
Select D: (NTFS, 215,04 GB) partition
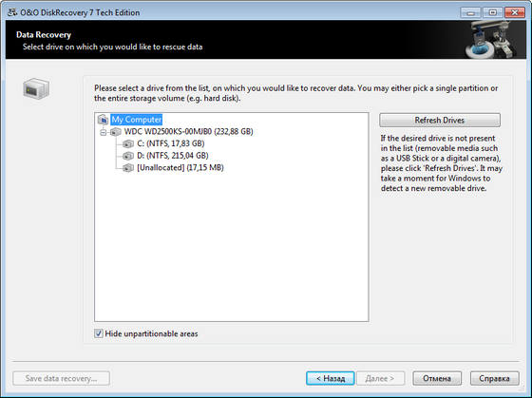(173, 156)
